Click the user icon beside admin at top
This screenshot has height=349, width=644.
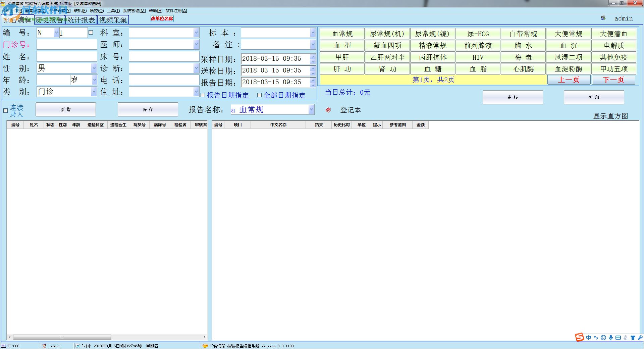(603, 18)
